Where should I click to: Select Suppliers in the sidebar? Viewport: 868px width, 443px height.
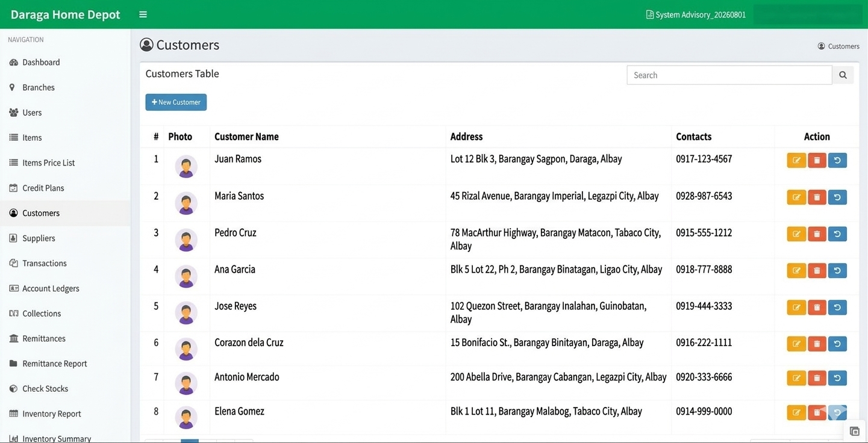65,238
